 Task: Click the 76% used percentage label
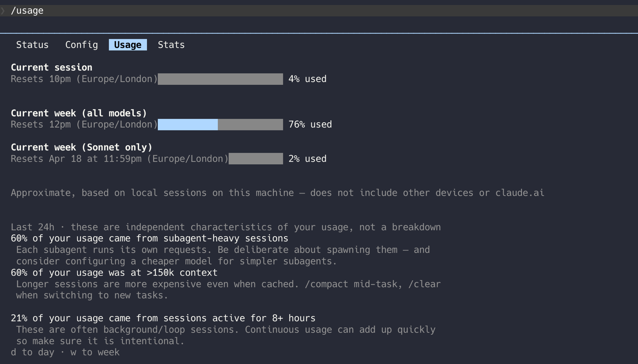pos(310,124)
